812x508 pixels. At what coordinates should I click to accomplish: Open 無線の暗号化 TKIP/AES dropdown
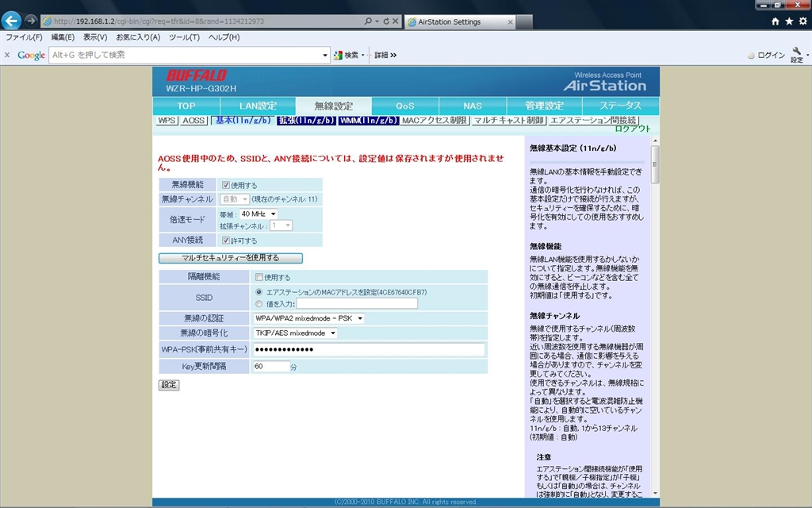tap(295, 333)
